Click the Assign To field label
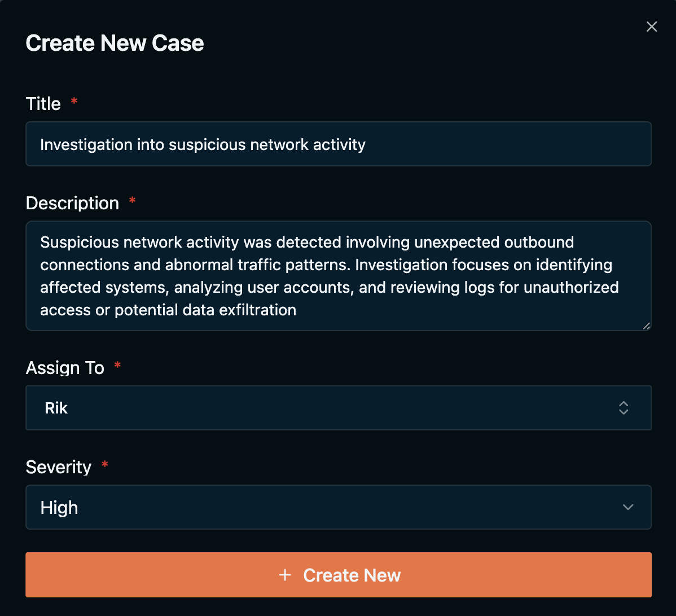676x616 pixels. [x=65, y=368]
